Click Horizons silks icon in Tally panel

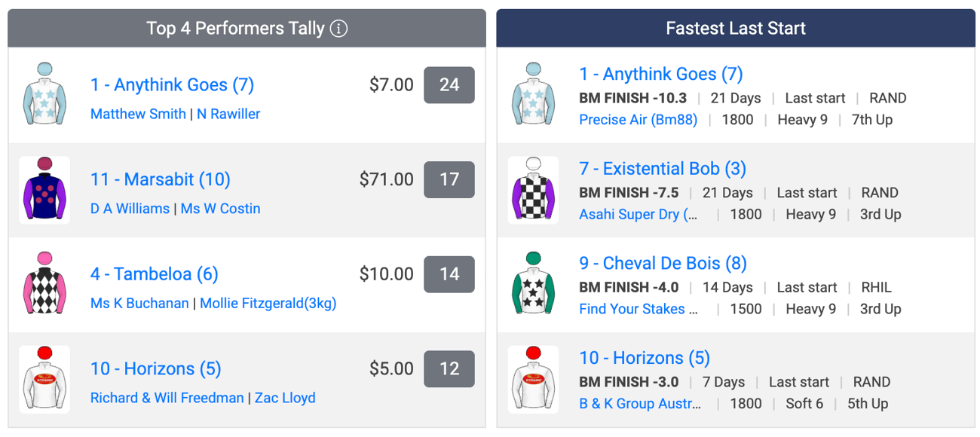44,379
